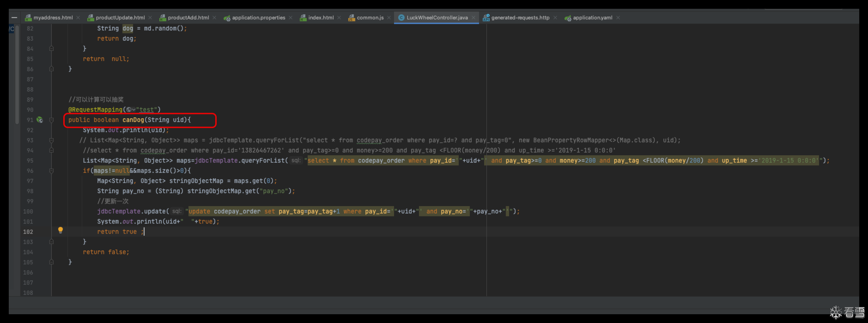
Task: Close the common.js editor tab
Action: [x=389, y=18]
